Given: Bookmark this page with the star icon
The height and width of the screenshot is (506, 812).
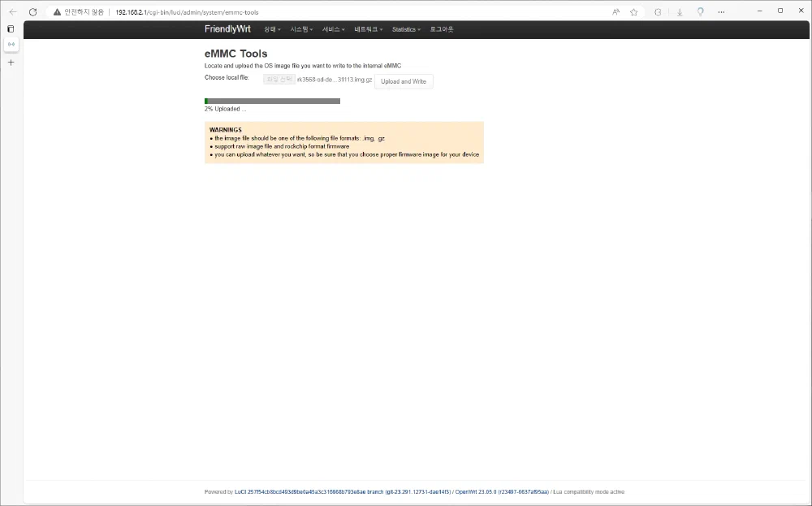Looking at the screenshot, I should [633, 12].
